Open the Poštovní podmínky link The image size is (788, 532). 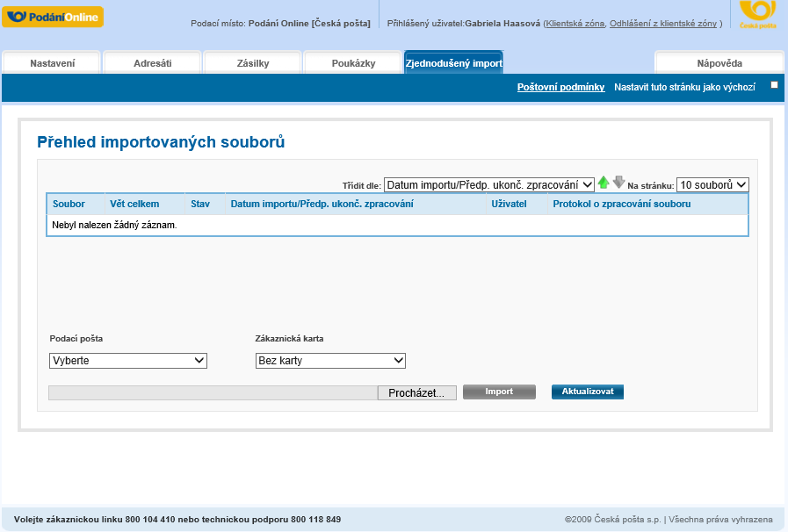point(560,88)
